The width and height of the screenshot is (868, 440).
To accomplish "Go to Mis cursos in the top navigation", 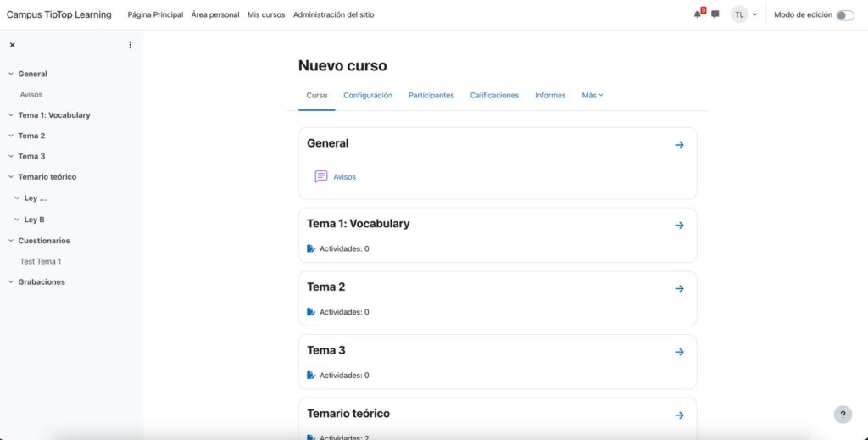I will [x=266, y=15].
